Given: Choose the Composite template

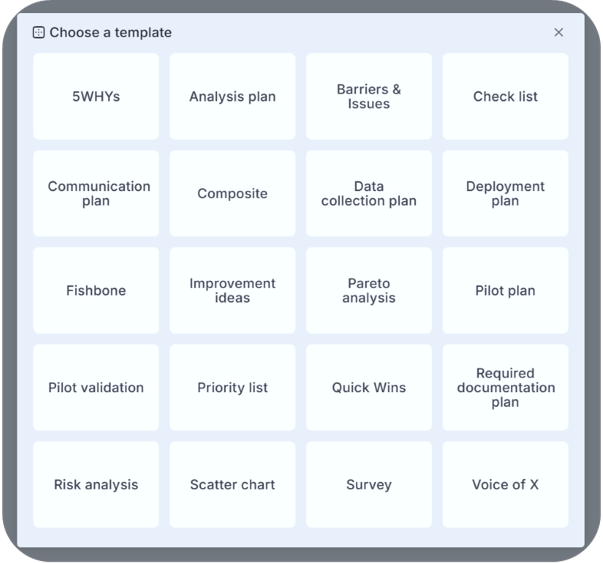Looking at the screenshot, I should 232,194.
